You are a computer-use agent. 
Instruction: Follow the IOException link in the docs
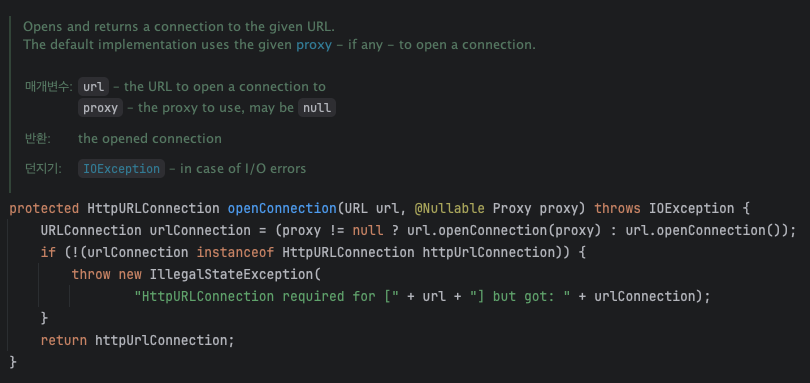[121, 169]
